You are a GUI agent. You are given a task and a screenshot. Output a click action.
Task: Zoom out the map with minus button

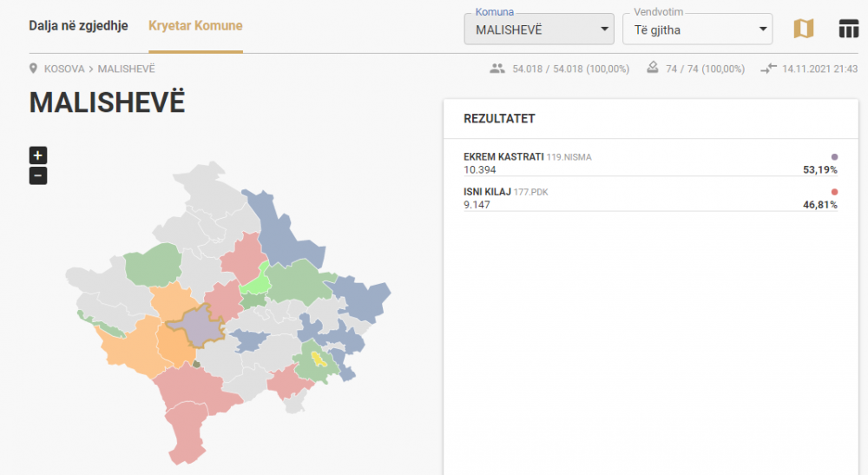coord(38,176)
